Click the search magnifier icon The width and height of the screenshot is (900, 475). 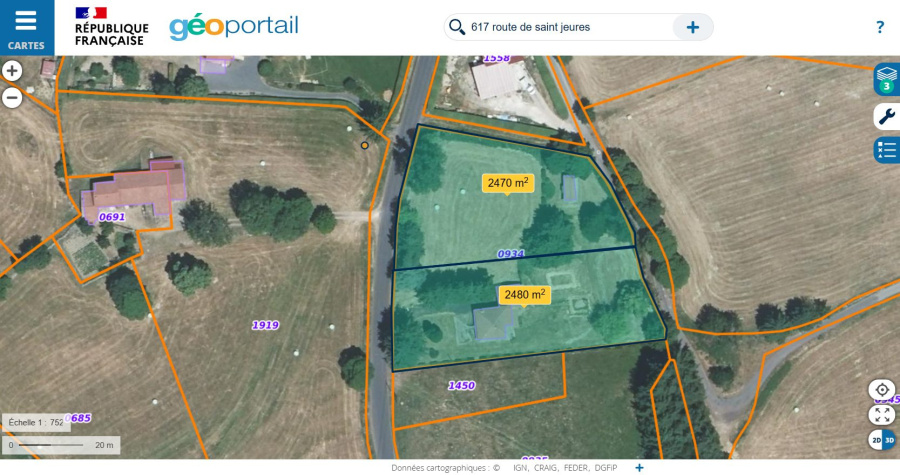457,27
